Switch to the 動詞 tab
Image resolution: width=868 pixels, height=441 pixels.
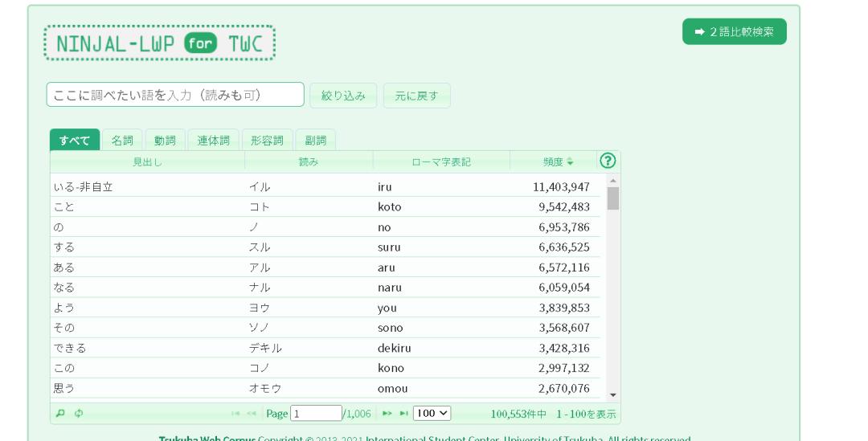(165, 140)
